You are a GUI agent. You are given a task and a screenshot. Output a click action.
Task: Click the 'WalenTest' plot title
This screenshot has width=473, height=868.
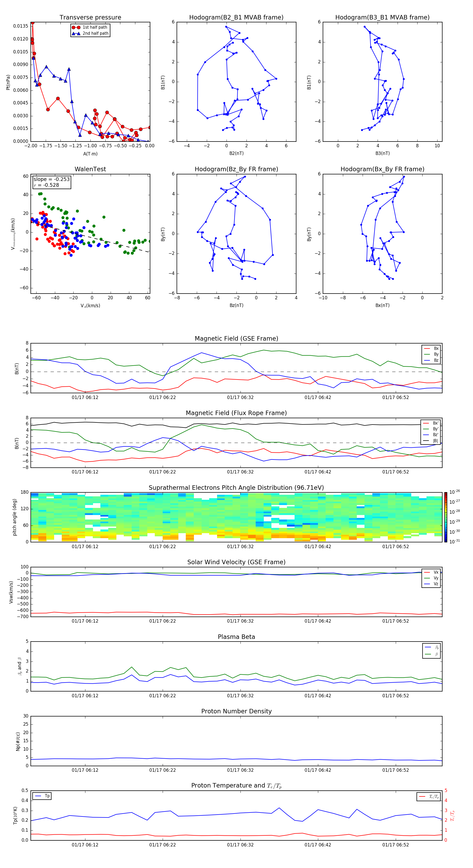90,169
